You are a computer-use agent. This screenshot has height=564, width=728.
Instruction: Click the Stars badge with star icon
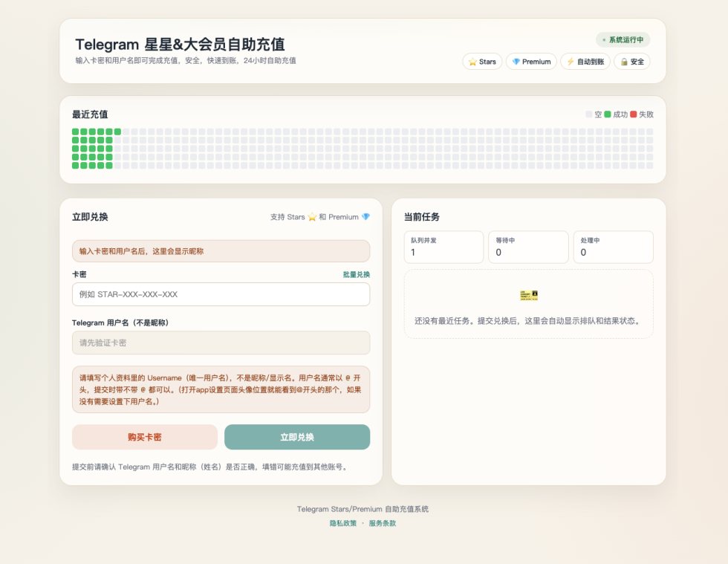[x=482, y=62]
